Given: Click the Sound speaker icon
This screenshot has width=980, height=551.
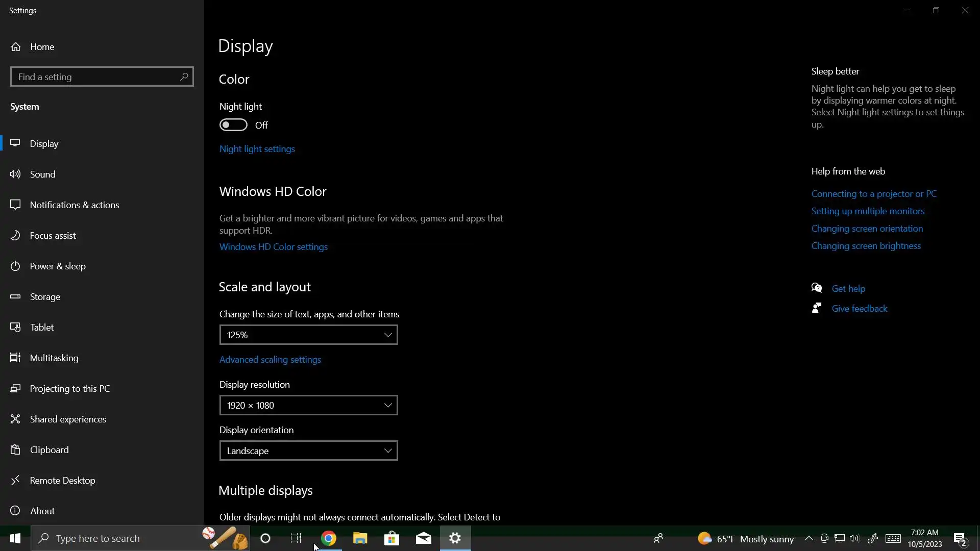Looking at the screenshot, I should pos(16,174).
